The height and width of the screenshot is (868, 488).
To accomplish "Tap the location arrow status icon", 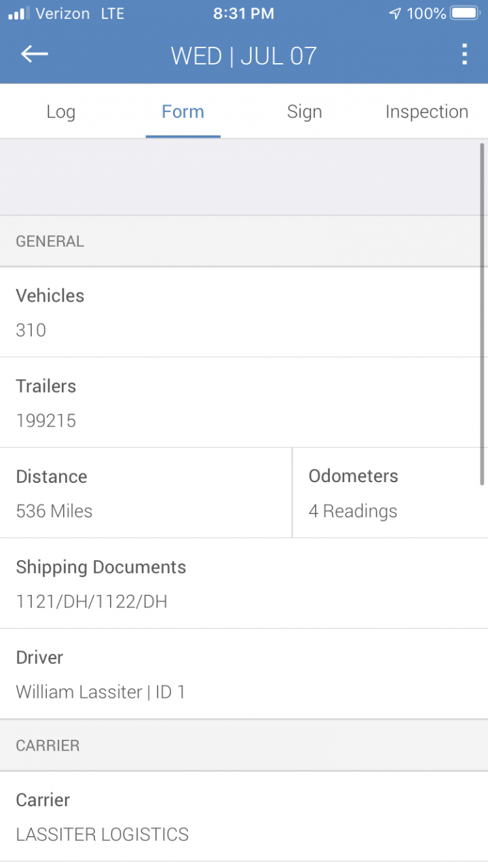I will point(395,14).
